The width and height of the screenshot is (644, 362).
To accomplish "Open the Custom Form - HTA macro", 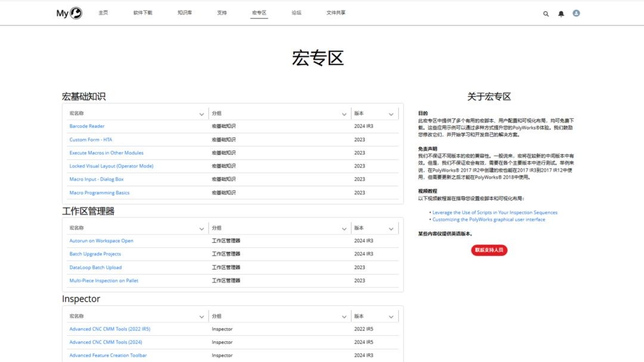I will click(91, 140).
